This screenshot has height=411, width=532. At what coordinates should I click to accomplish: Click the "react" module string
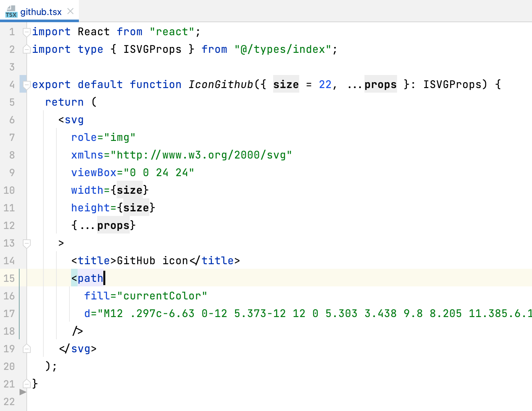pos(172,31)
